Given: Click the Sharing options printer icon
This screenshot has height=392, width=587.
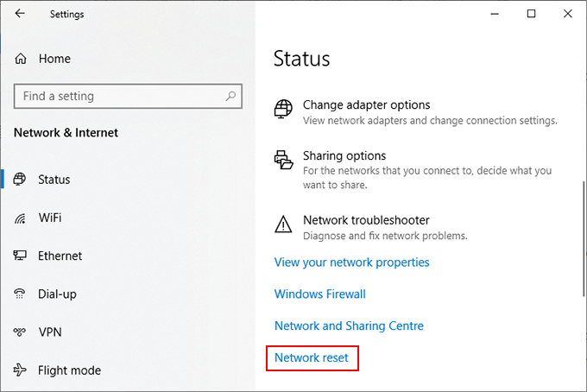Looking at the screenshot, I should (283, 160).
